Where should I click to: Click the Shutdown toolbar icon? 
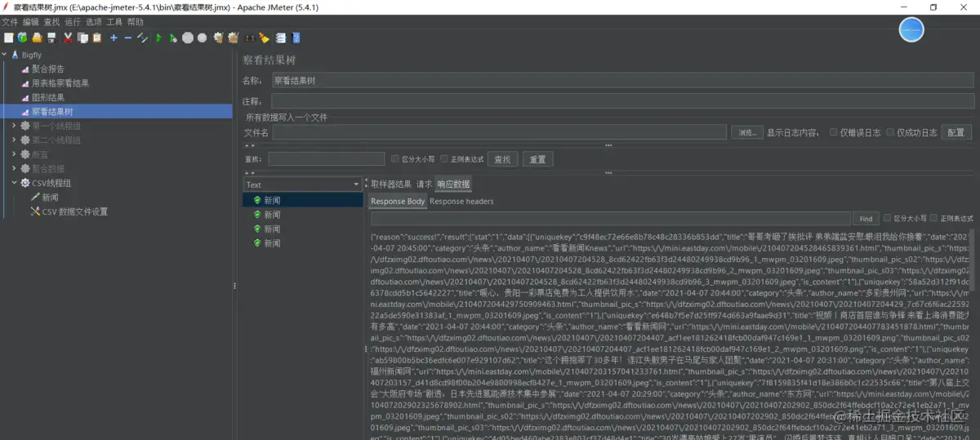(202, 38)
